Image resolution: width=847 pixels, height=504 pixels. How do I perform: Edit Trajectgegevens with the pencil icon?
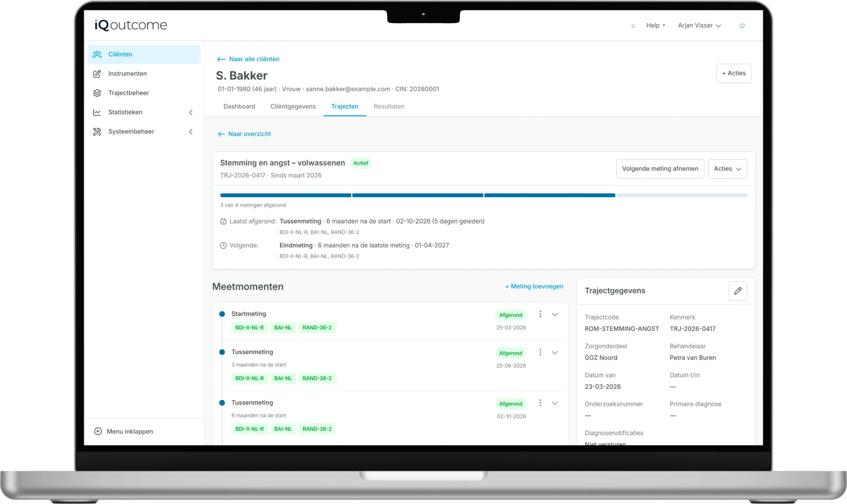738,291
